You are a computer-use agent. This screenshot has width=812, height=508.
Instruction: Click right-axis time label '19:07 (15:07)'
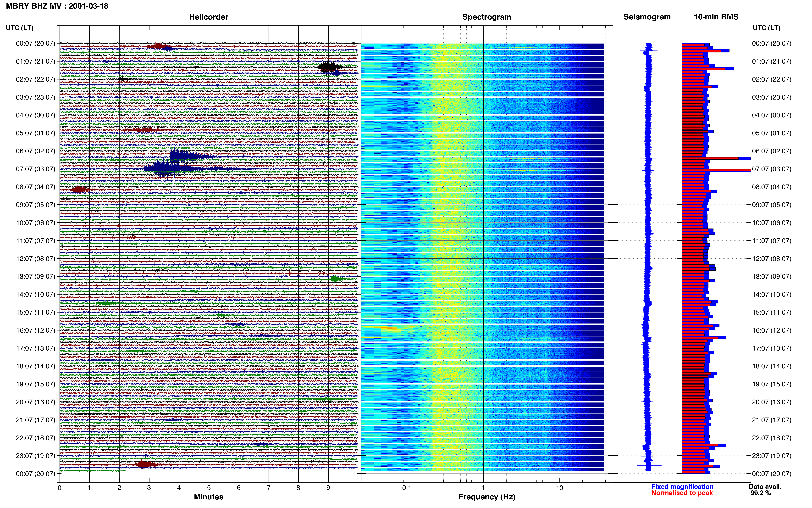[x=772, y=384]
